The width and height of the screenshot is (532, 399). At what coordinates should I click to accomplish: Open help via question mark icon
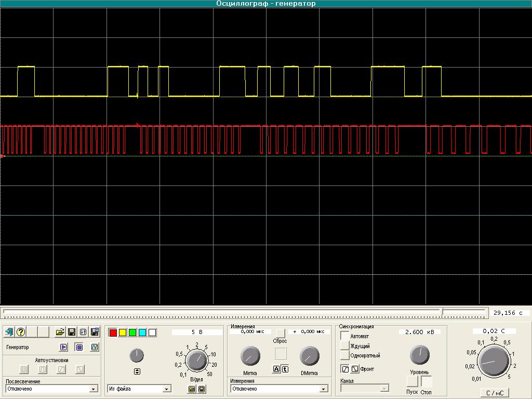click(21, 332)
